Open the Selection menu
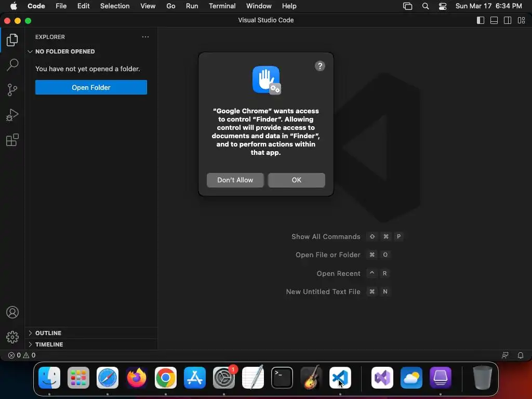The image size is (532, 399). 115,6
